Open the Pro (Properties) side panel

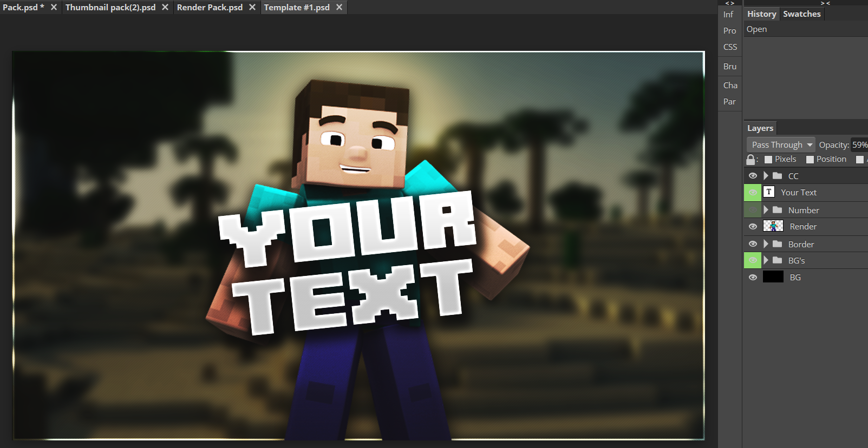[729, 31]
